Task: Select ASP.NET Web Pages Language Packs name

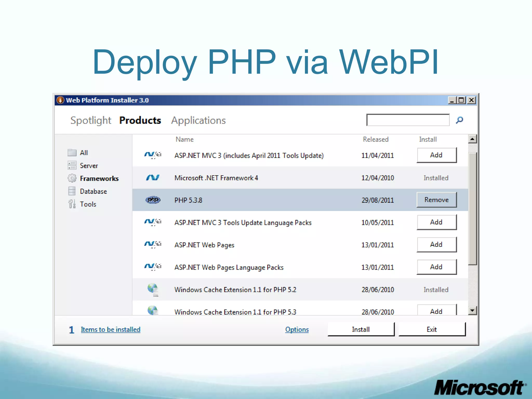Action: [229, 267]
